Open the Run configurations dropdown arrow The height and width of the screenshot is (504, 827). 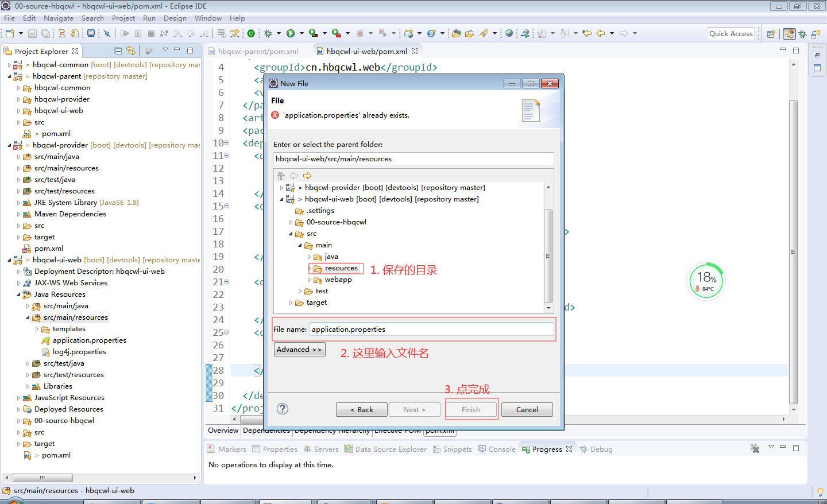[x=302, y=33]
